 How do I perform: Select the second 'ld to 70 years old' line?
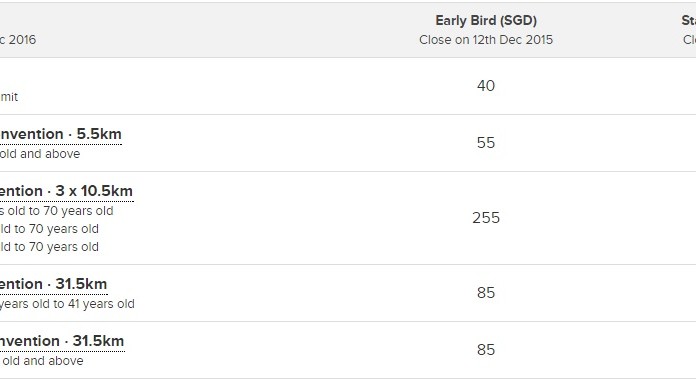click(49, 229)
